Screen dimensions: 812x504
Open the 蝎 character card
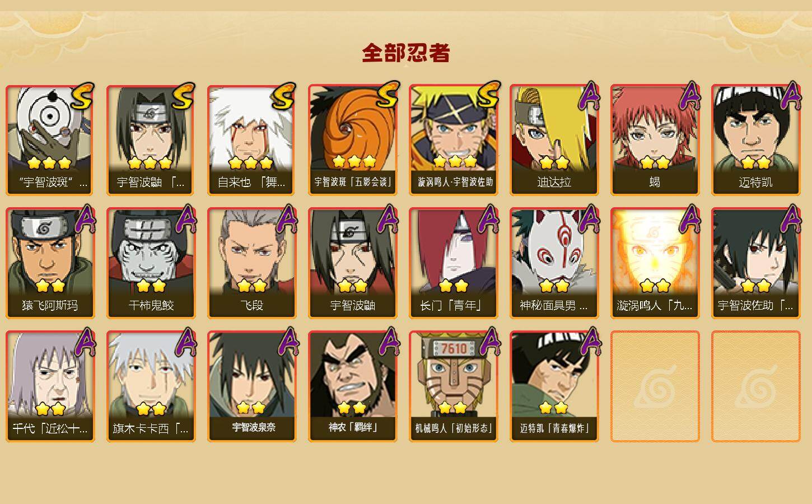click(655, 140)
